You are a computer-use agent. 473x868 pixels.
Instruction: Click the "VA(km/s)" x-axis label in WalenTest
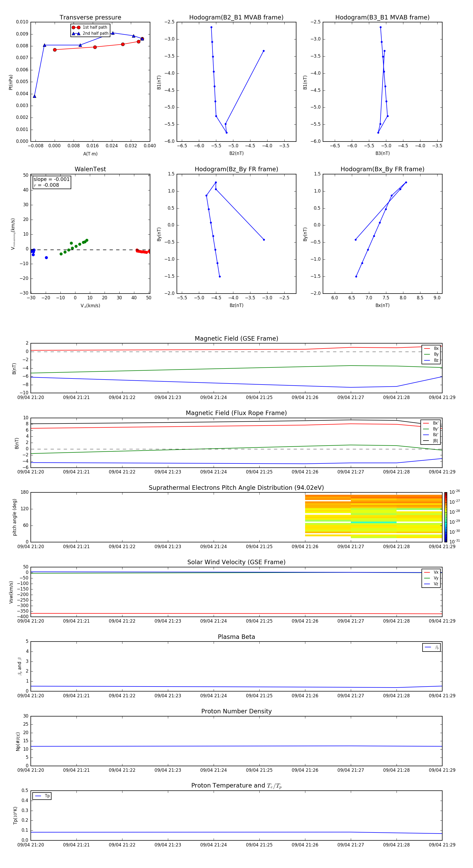(x=90, y=306)
